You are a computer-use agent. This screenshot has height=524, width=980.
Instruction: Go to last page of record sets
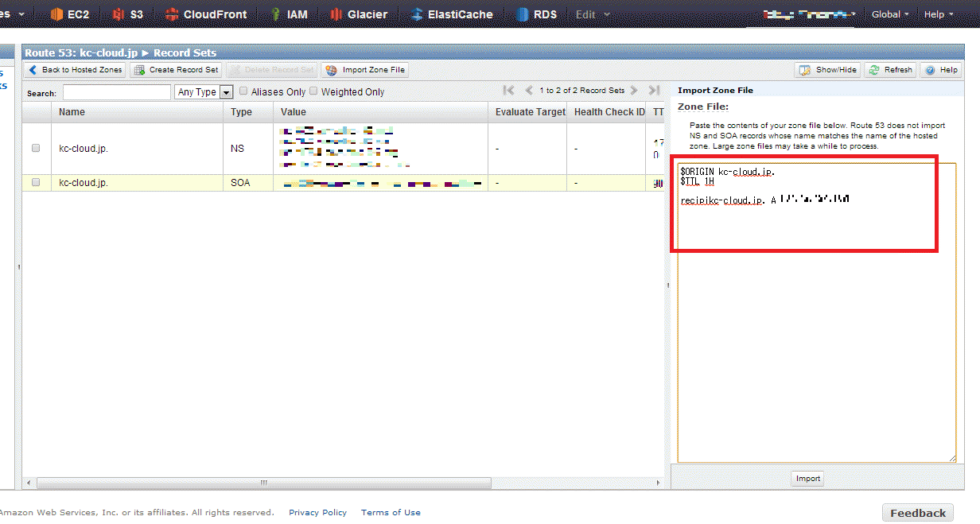coord(654,91)
